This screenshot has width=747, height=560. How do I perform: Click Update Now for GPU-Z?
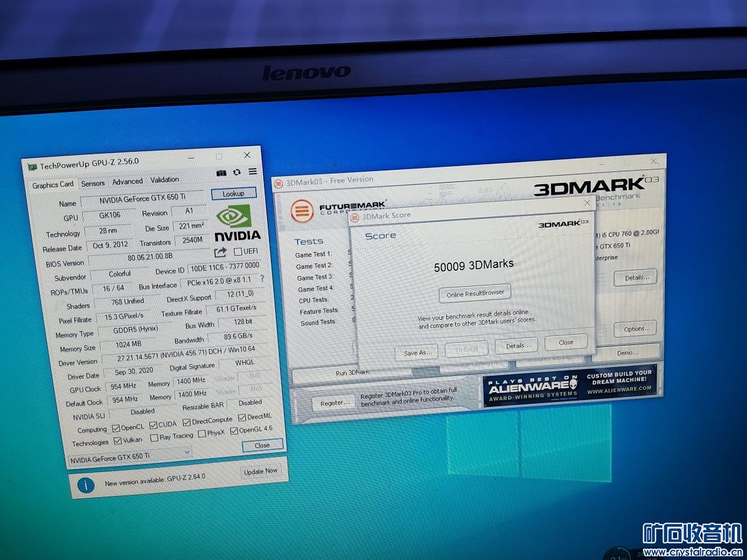click(260, 471)
